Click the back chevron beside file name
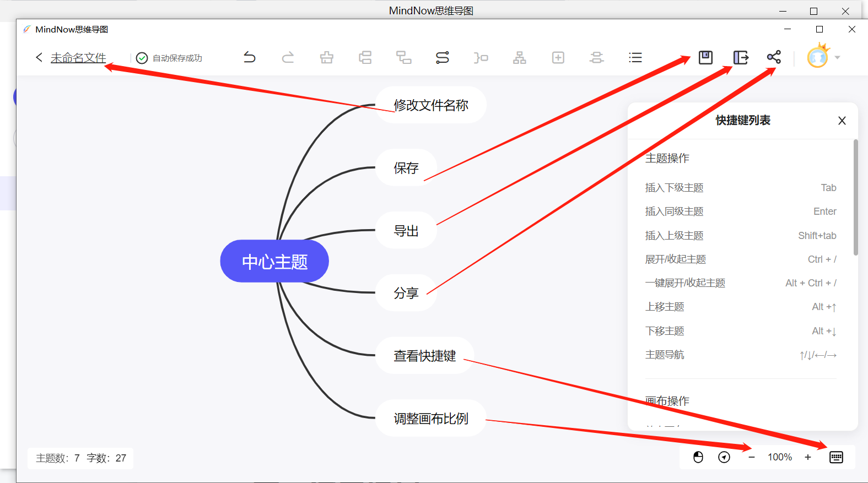The image size is (868, 483). [39, 57]
